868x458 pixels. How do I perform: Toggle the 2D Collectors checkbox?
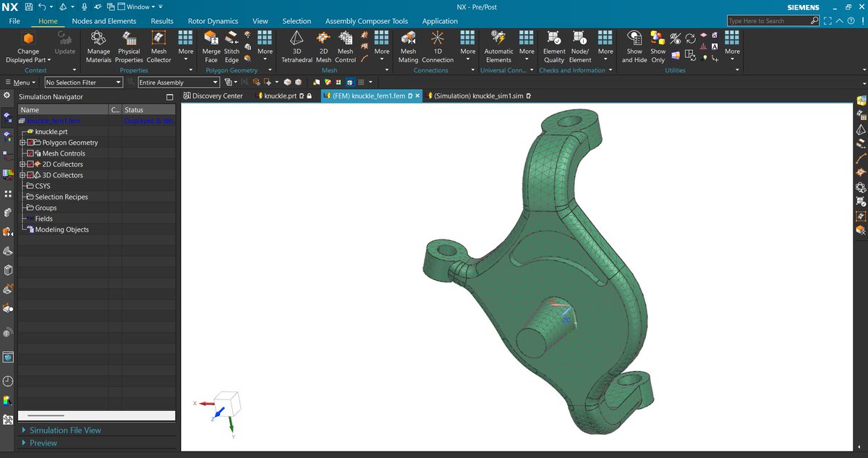[30, 164]
